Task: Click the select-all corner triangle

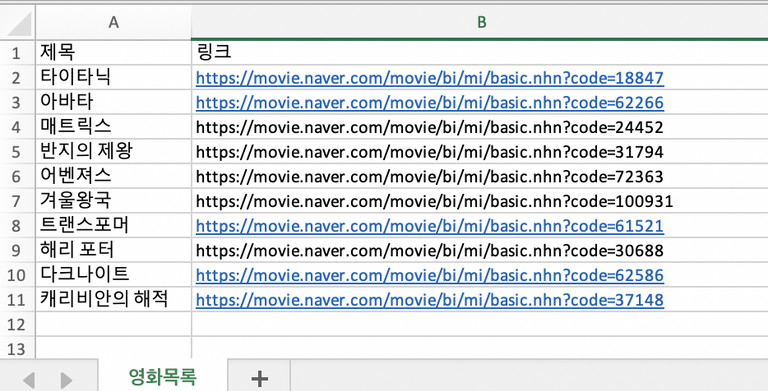Action: [x=19, y=24]
